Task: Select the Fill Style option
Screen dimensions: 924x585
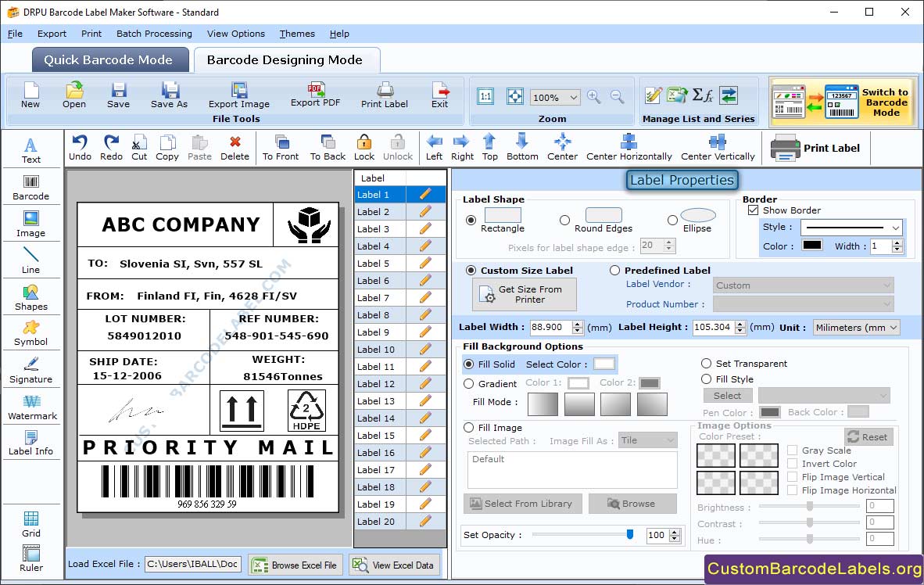Action: click(x=706, y=379)
